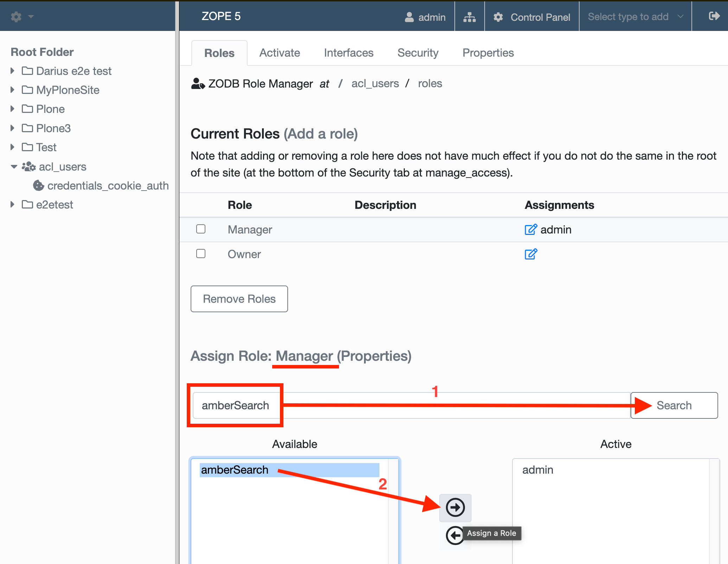Click the ZODB Role Manager user-tag icon
The image size is (728, 564).
pyautogui.click(x=198, y=84)
